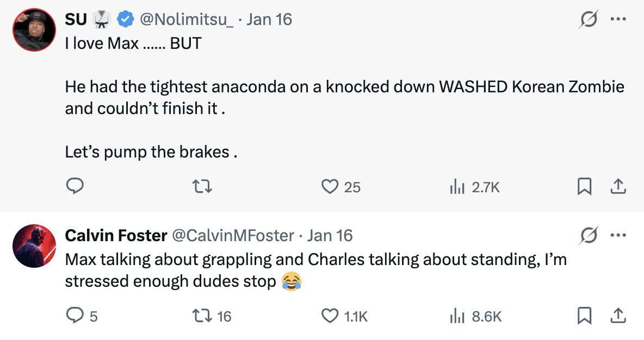Open more options on Calvin Foster's tweet

[x=618, y=235]
